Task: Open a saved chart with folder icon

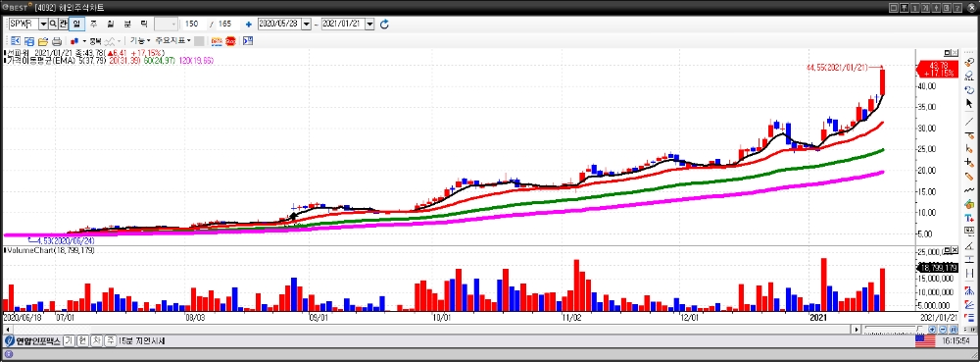Action: pos(43,41)
